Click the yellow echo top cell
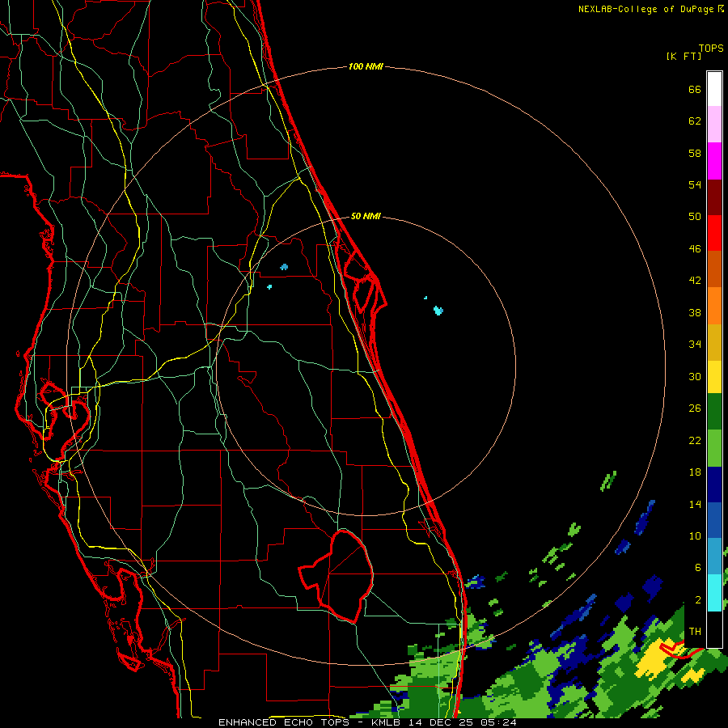The height and width of the screenshot is (728, 728). (654, 658)
